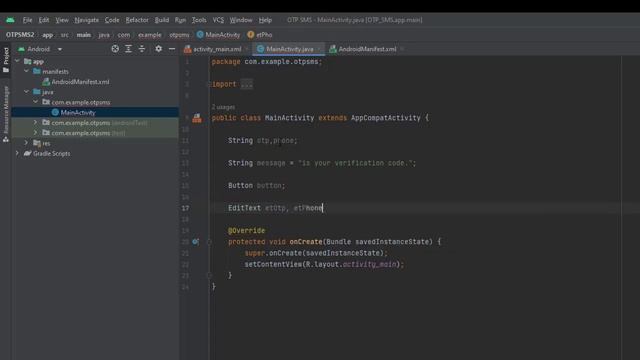Click the related XML file gutter icon
Image resolution: width=640 pixels, height=360 pixels.
pyautogui.click(x=197, y=118)
